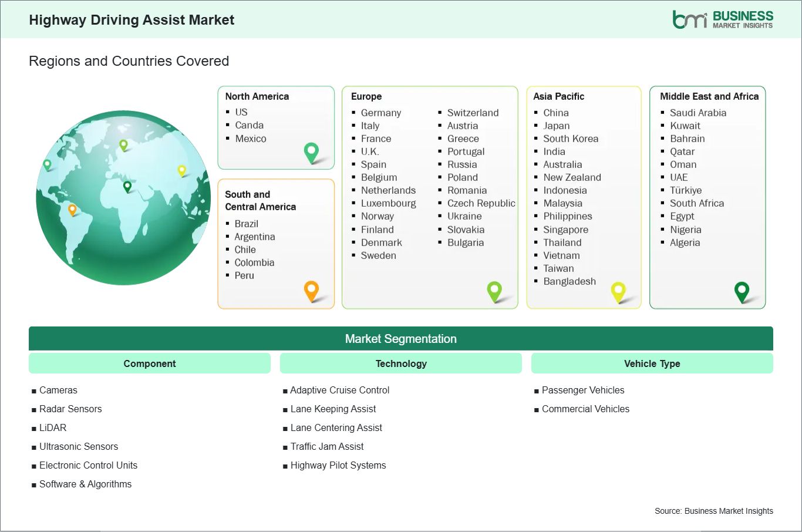802x532 pixels.
Task: Click the Market Segmentation banner
Action: coord(401,339)
